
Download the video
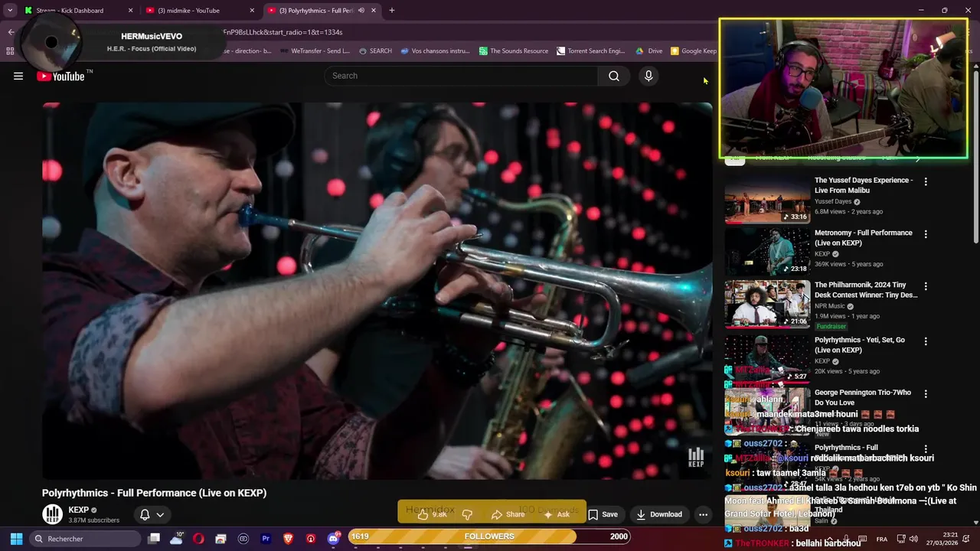click(x=659, y=514)
